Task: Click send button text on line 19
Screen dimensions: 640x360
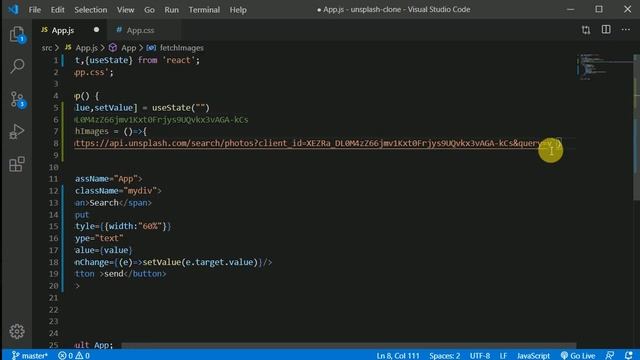Action: (x=114, y=274)
